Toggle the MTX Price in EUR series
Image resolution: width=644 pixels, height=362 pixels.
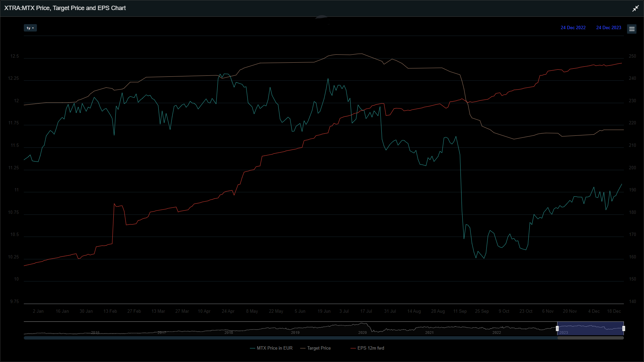point(274,348)
